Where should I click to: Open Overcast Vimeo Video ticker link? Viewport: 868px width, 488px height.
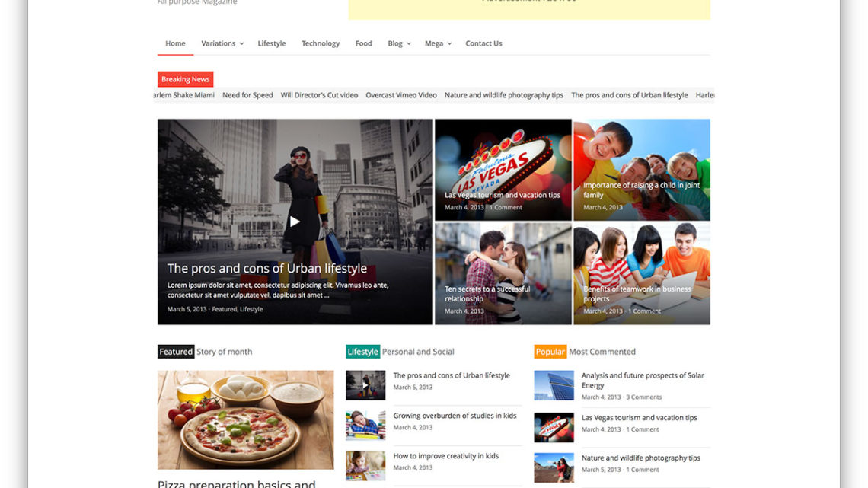click(x=401, y=95)
